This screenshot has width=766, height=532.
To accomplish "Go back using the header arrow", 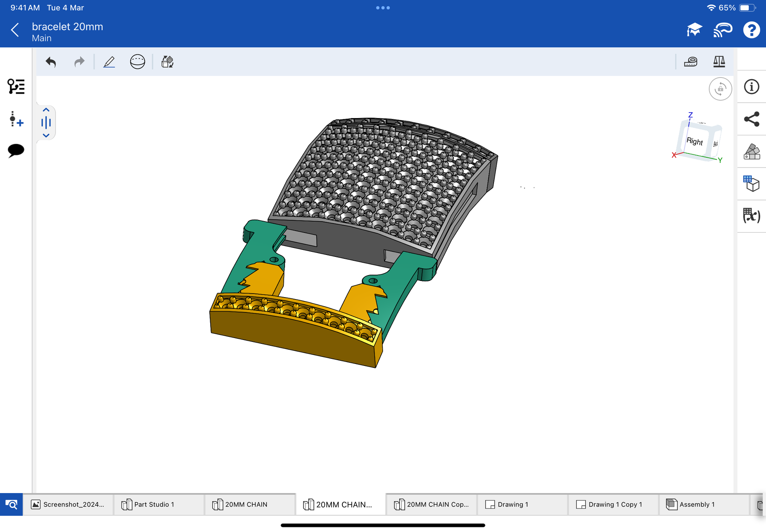I will [15, 30].
